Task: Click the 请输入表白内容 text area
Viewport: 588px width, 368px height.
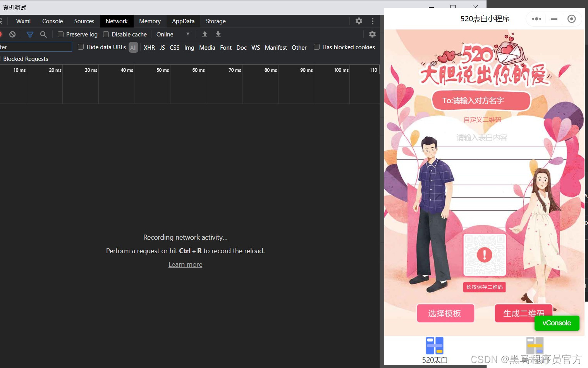Action: 482,137
